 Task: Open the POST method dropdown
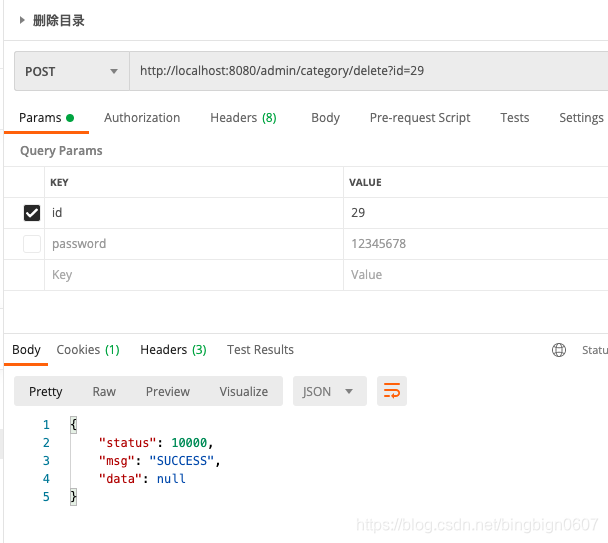72,71
